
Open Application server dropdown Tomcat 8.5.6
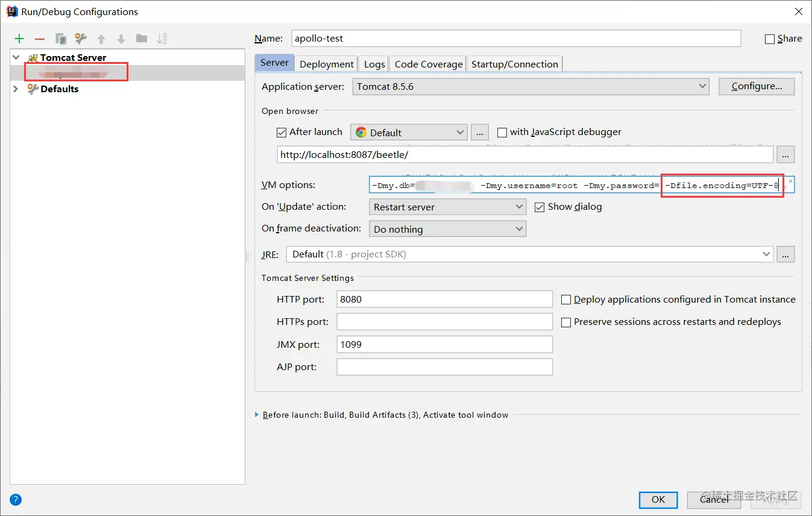531,86
